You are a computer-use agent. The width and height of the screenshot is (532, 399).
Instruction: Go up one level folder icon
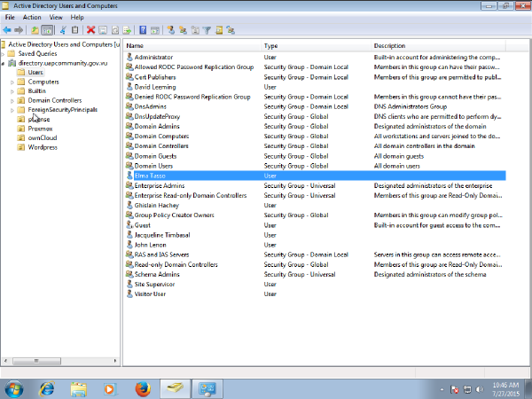point(35,30)
